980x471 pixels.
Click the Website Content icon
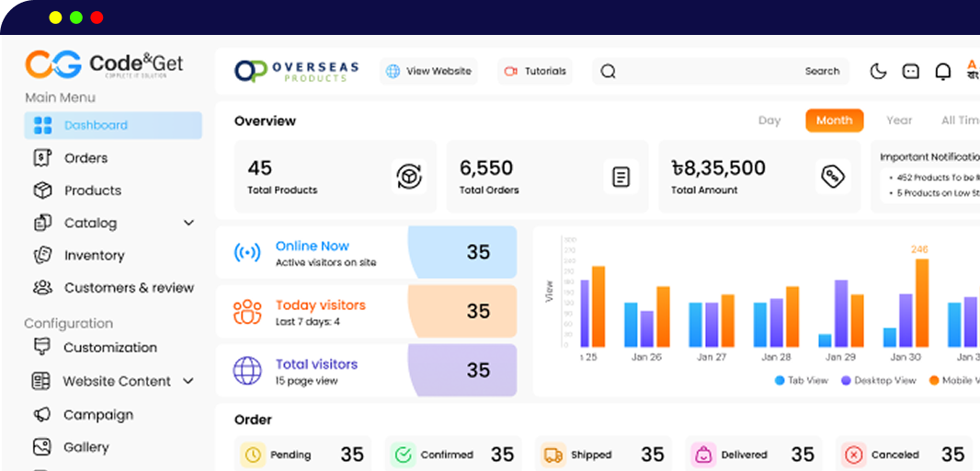(41, 381)
